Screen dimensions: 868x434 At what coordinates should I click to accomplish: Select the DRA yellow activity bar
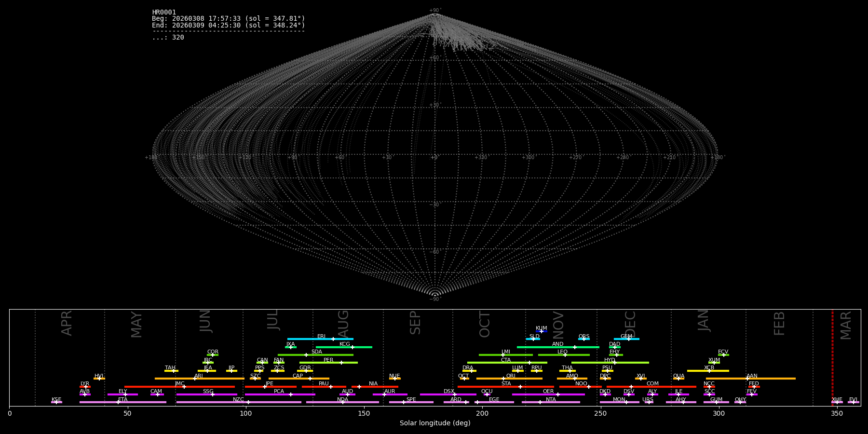point(469,371)
